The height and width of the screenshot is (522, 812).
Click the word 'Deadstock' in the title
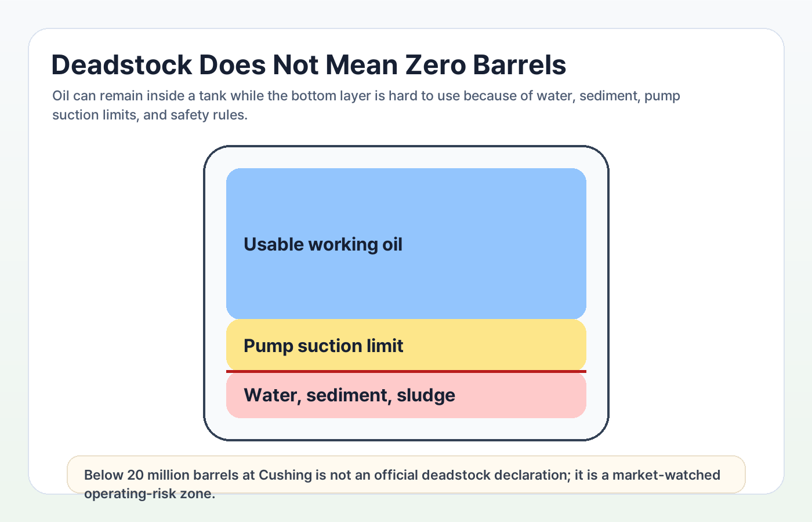[122, 64]
